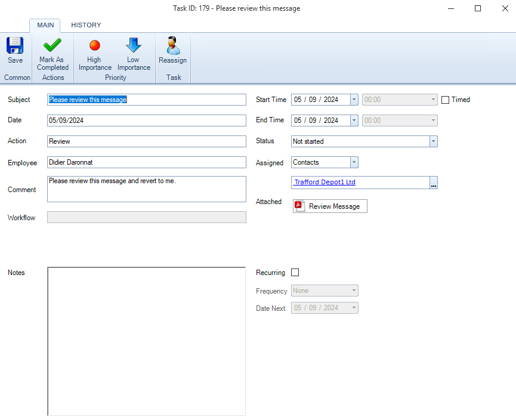516x420 pixels.
Task: Open the End Time hour dropdown
Action: (x=433, y=121)
